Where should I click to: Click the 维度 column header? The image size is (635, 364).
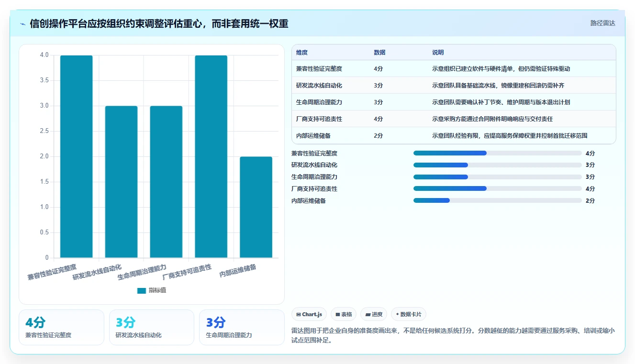click(x=302, y=52)
